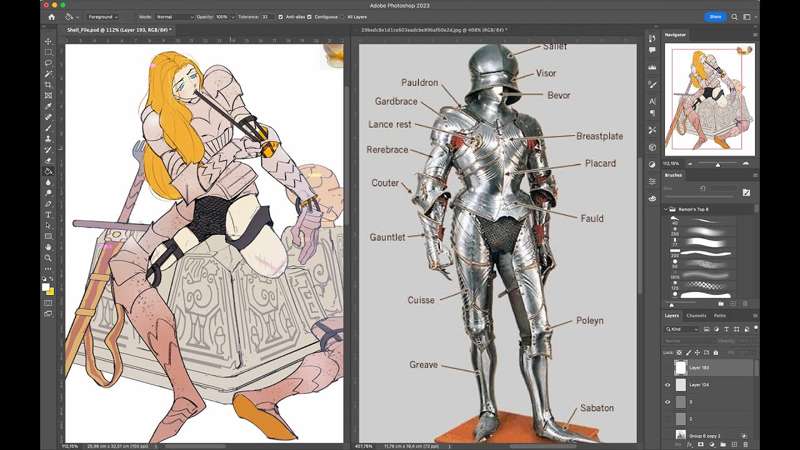Image resolution: width=800 pixels, height=450 pixels.
Task: Select the Eyedropper tool
Action: pos(48,106)
